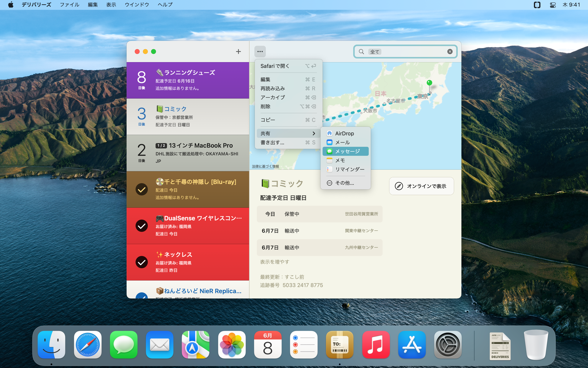Click the 今日 保管中 status row

(x=320, y=214)
